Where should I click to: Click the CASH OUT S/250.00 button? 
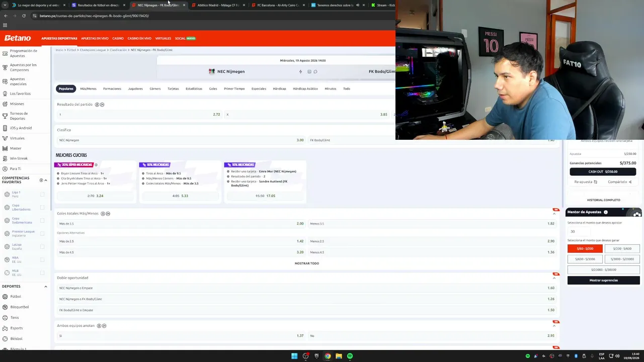tap(603, 171)
